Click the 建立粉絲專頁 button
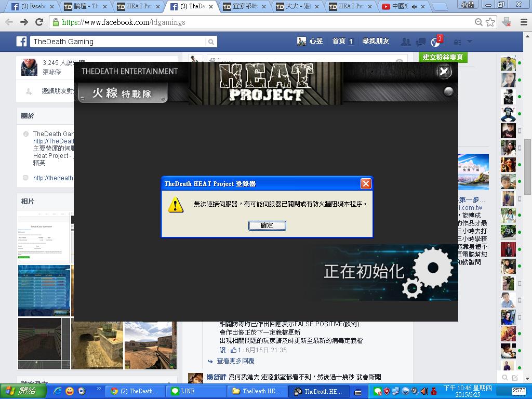The width and height of the screenshot is (532, 399). [443, 57]
